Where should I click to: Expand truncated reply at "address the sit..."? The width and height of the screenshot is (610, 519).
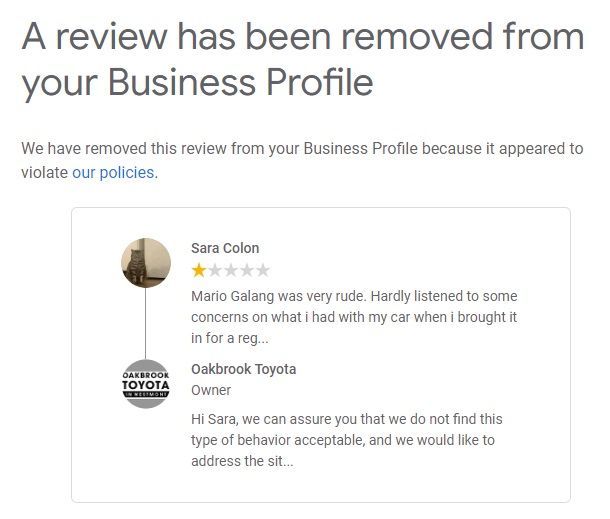pos(241,461)
